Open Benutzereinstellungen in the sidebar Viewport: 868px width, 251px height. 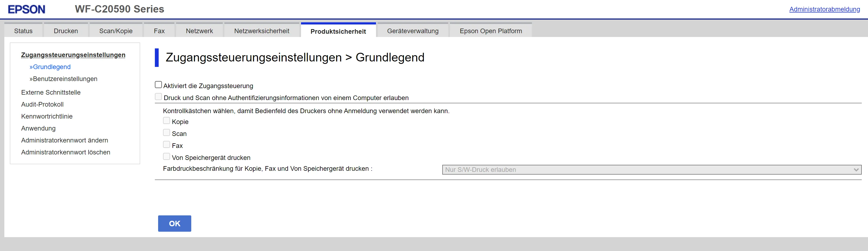coord(65,79)
